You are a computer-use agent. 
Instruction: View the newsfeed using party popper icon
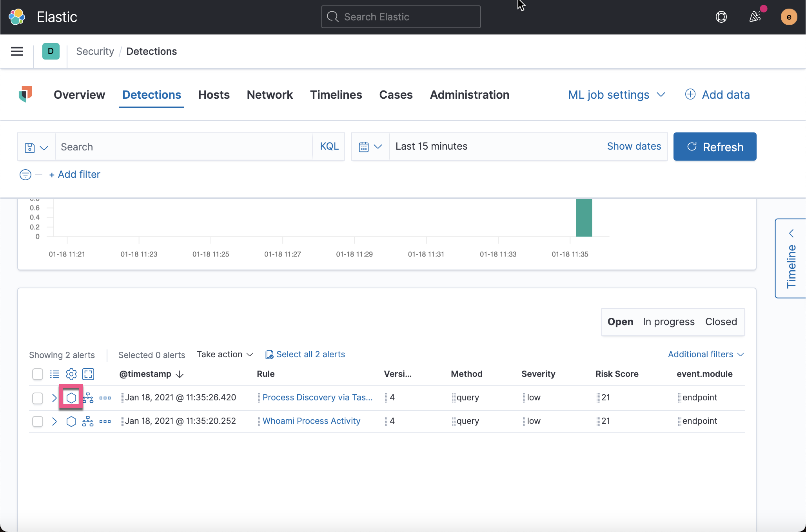pos(755,17)
